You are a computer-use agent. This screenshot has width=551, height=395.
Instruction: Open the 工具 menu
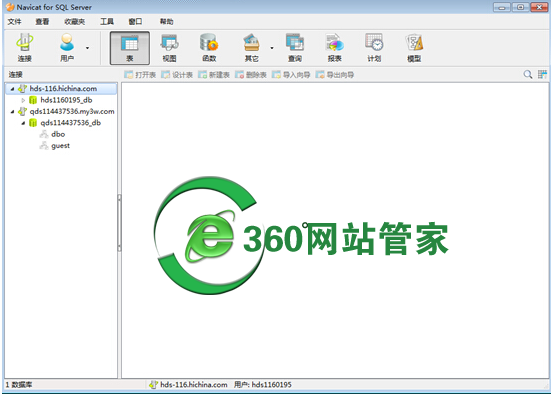tap(107, 22)
